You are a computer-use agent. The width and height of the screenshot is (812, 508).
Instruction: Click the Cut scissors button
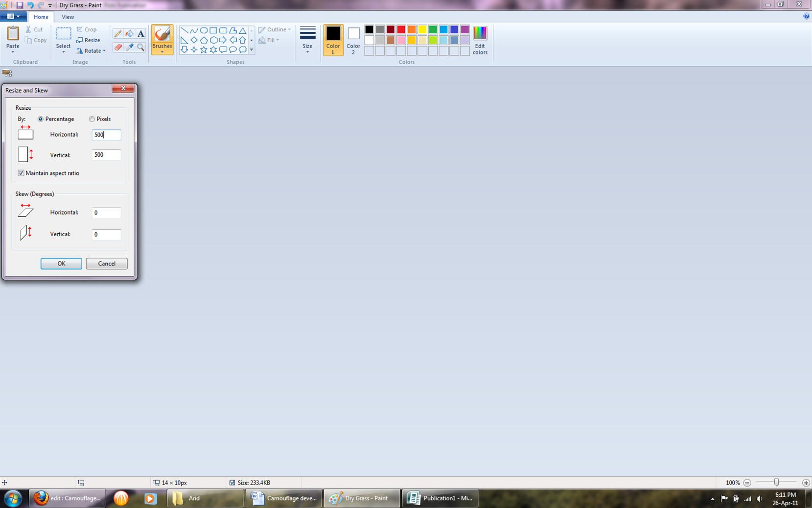[34, 29]
